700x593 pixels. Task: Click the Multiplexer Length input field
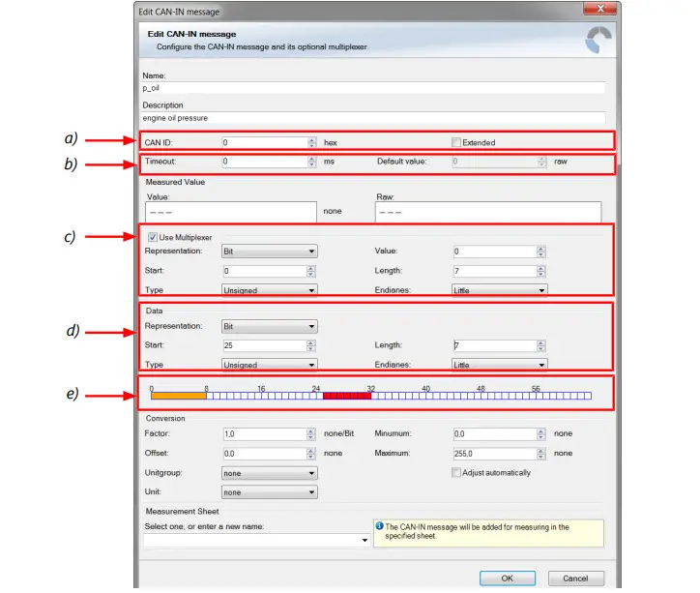(495, 271)
